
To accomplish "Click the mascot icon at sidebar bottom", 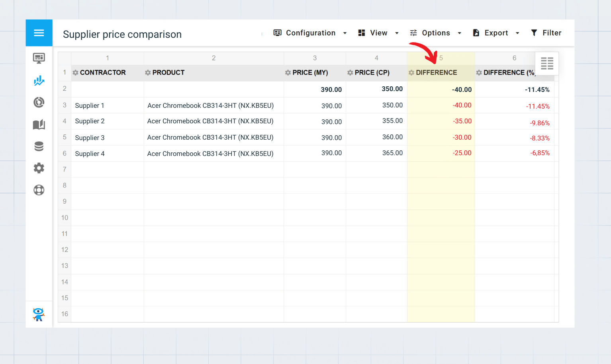I will pyautogui.click(x=39, y=314).
